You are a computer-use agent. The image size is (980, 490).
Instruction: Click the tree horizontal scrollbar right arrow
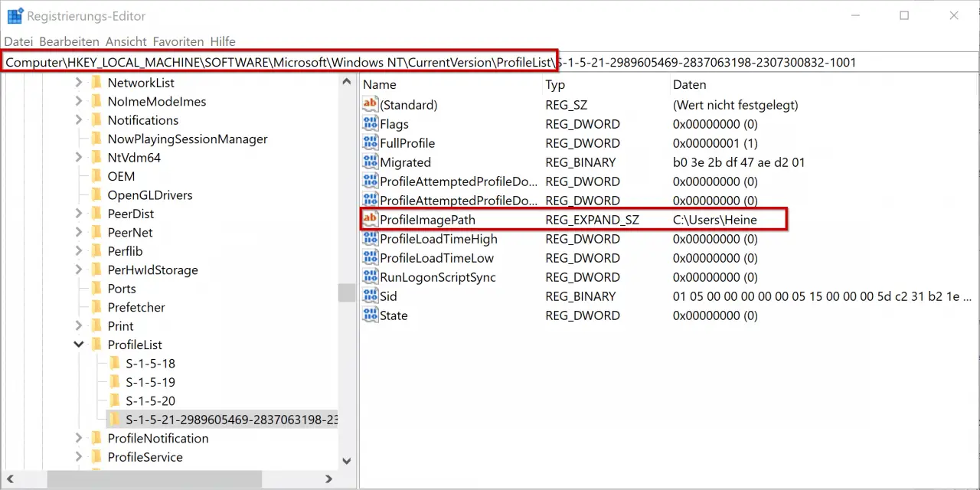tap(328, 479)
